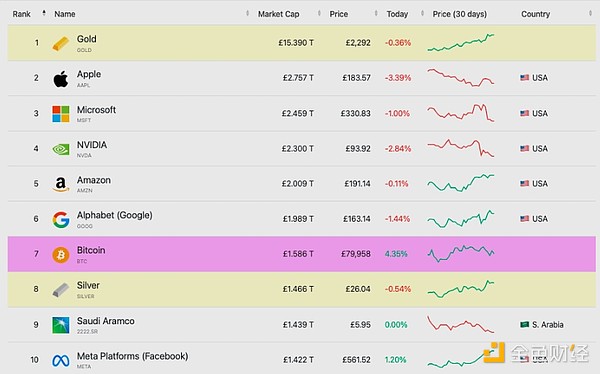Click the Silver bar icon

60,290
